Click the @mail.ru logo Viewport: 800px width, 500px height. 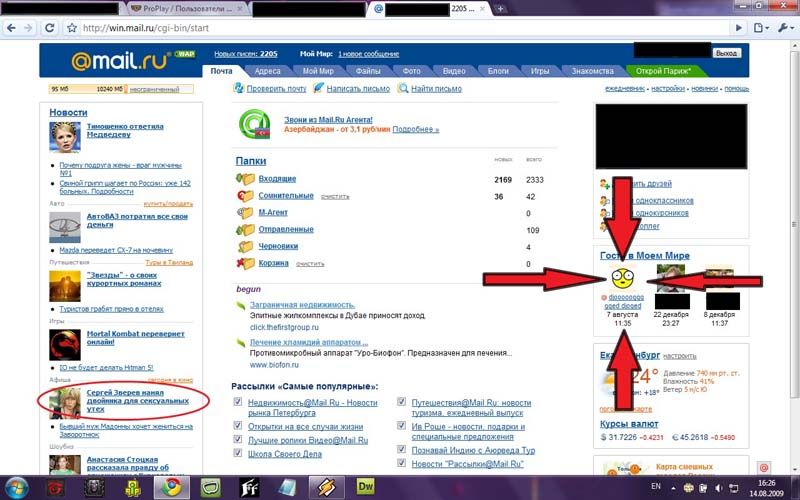click(120, 61)
